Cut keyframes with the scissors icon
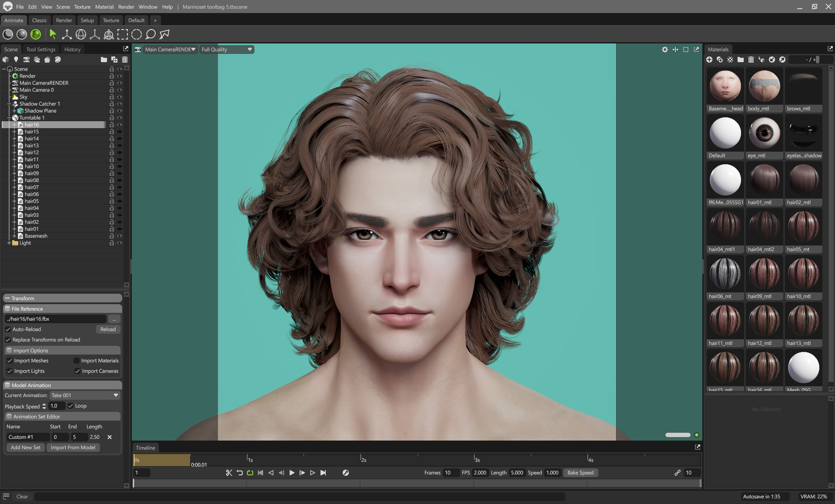The height and width of the screenshot is (504, 835). pos(229,473)
